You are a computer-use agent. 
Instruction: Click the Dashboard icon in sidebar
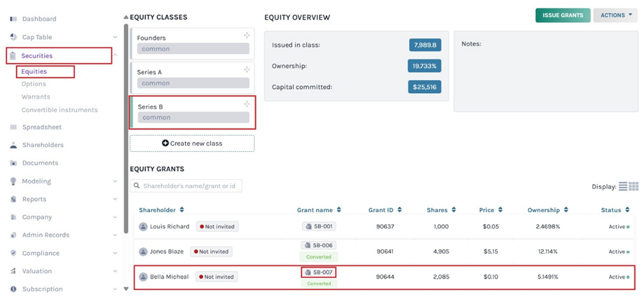[13, 18]
